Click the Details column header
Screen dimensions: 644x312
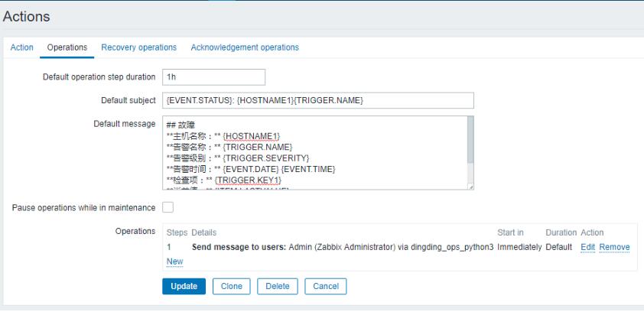coord(203,232)
